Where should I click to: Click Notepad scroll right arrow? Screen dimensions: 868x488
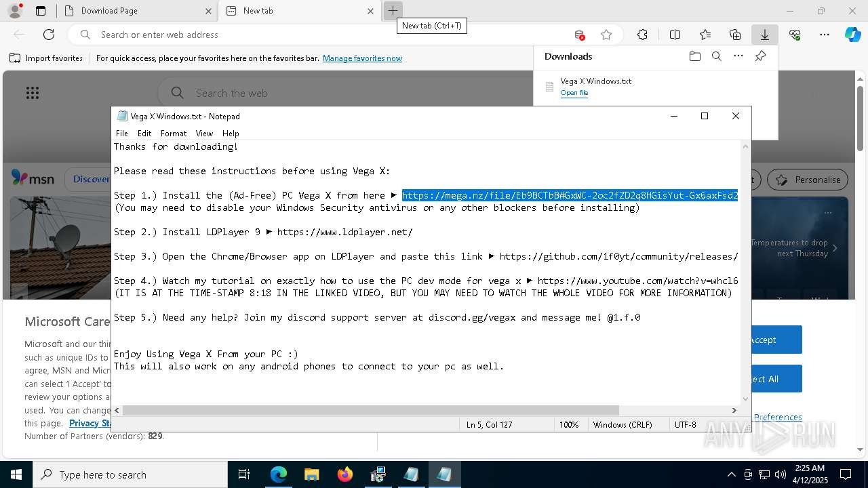[x=734, y=410]
